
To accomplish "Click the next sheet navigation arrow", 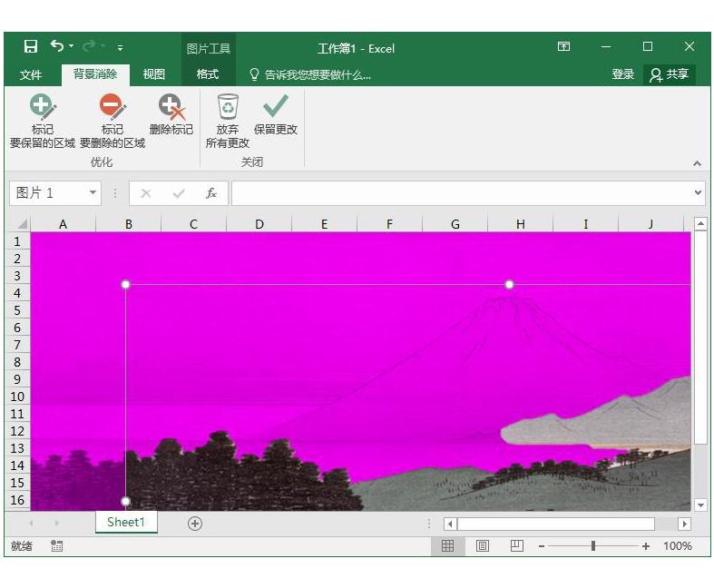I will click(56, 524).
